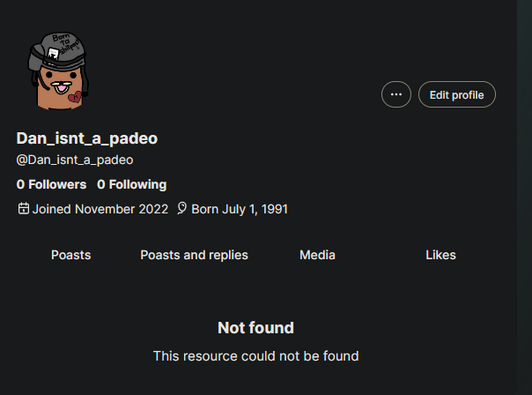Viewport: 532px width, 395px height.
Task: Switch to the Poasts and replies tab
Action: point(194,255)
